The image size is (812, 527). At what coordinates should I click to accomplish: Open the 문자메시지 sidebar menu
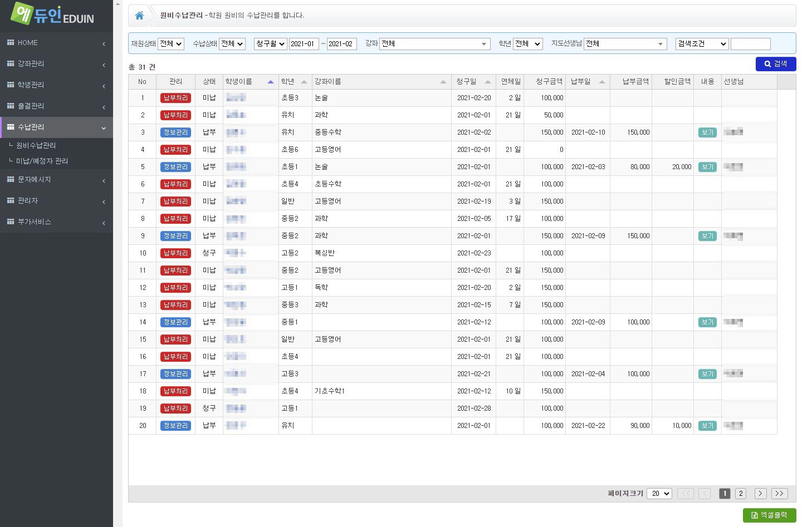pyautogui.click(x=56, y=180)
